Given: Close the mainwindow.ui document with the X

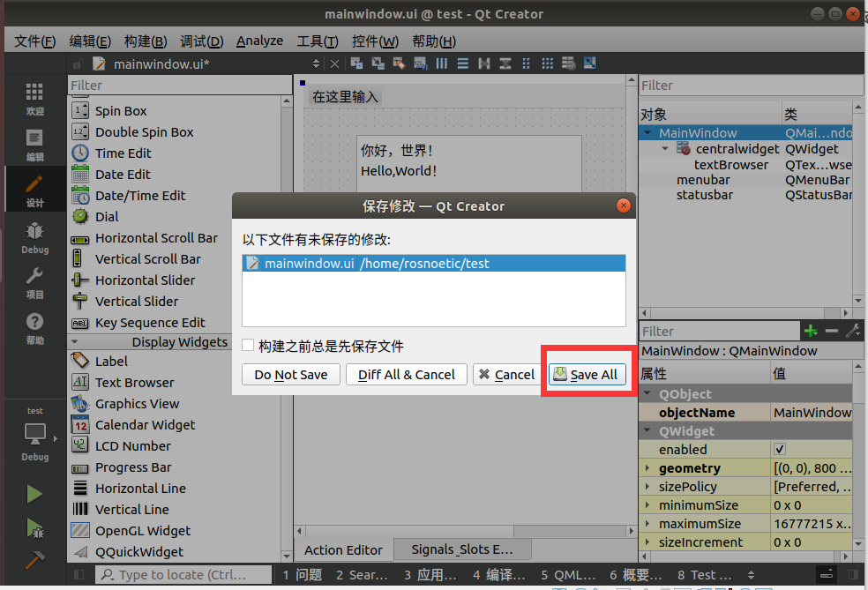Looking at the screenshot, I should pyautogui.click(x=334, y=64).
